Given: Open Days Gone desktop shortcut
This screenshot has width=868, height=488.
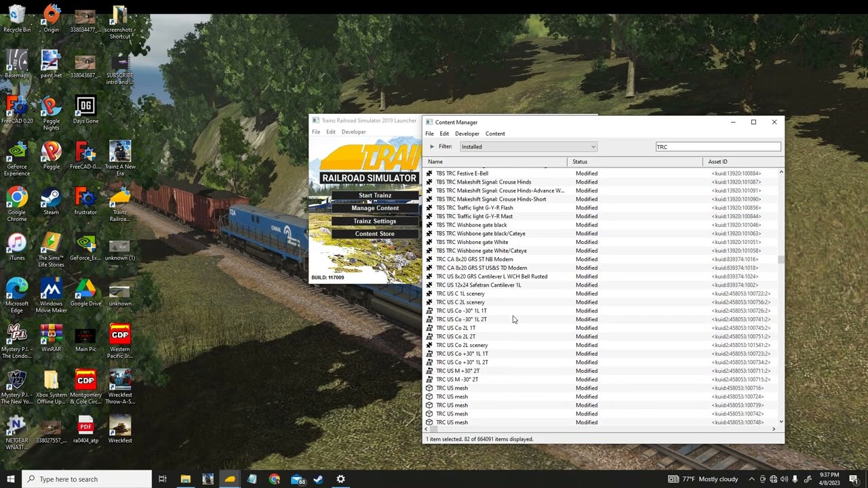Looking at the screenshot, I should pos(85,110).
